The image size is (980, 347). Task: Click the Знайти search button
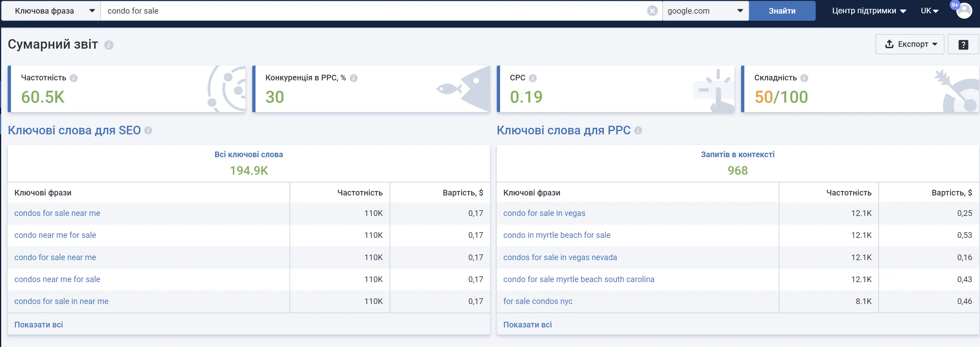coord(782,11)
